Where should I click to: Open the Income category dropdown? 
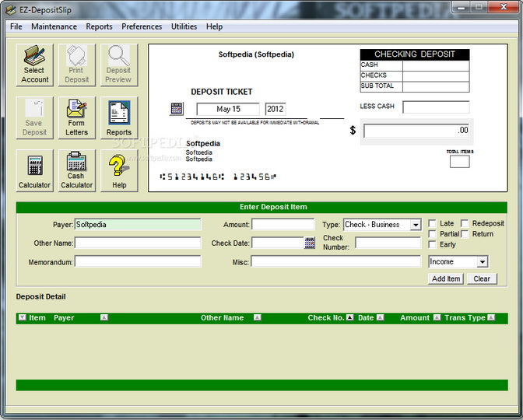point(483,262)
